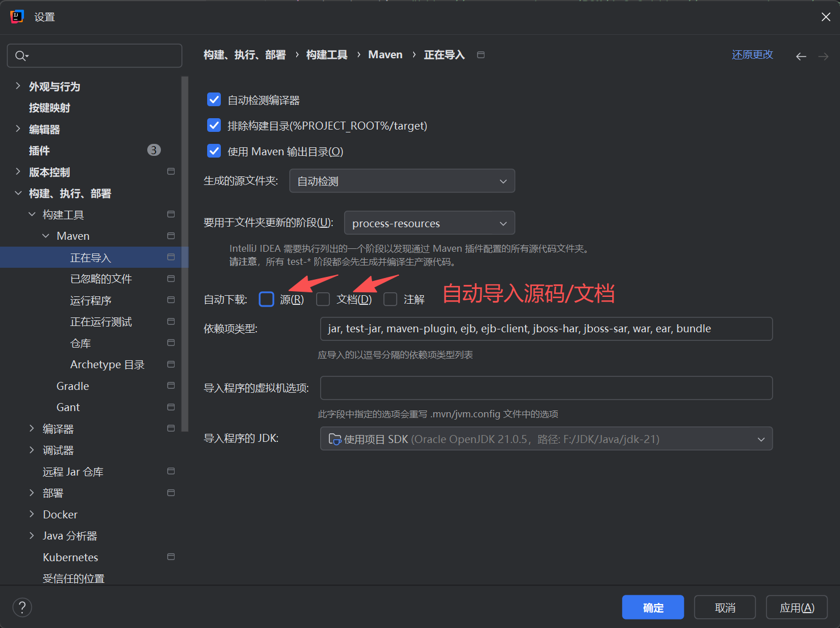Click the project-scope icon on 构建工具 row
The image size is (840, 628).
coord(171,214)
